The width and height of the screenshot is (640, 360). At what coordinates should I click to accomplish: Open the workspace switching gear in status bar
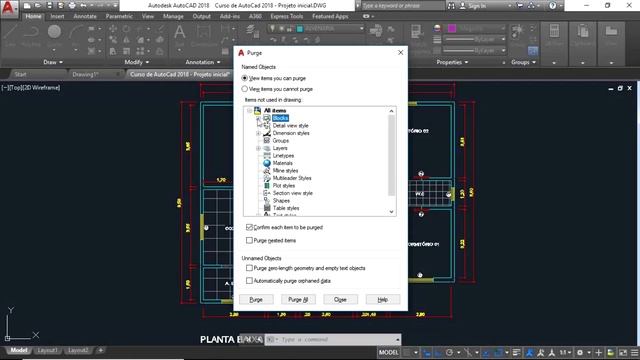click(580, 352)
